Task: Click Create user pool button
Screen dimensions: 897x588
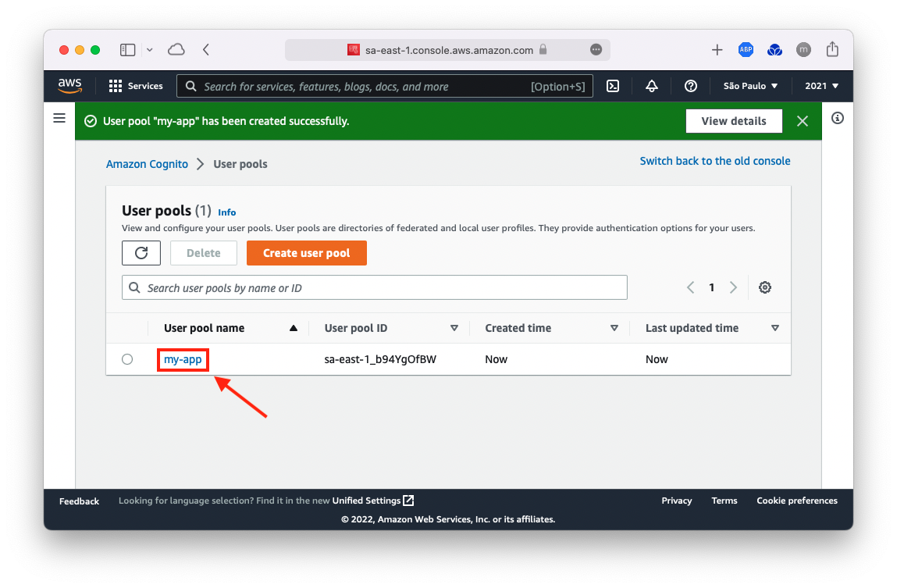Action: [x=307, y=253]
